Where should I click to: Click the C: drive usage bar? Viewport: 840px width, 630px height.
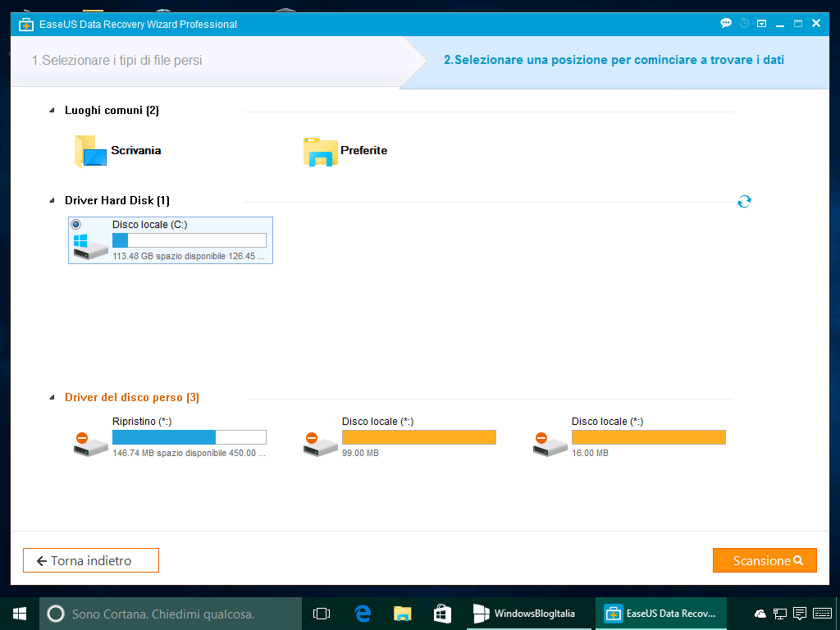tap(189, 240)
